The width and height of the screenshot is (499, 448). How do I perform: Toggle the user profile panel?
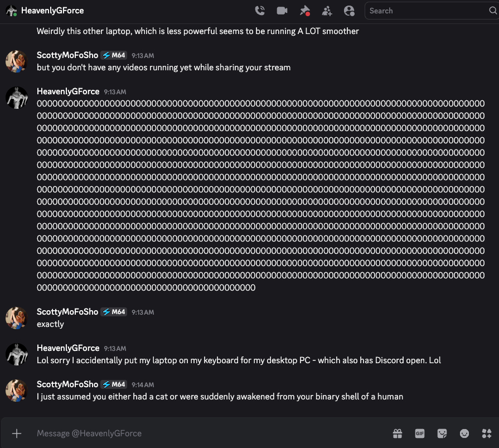pyautogui.click(x=350, y=11)
